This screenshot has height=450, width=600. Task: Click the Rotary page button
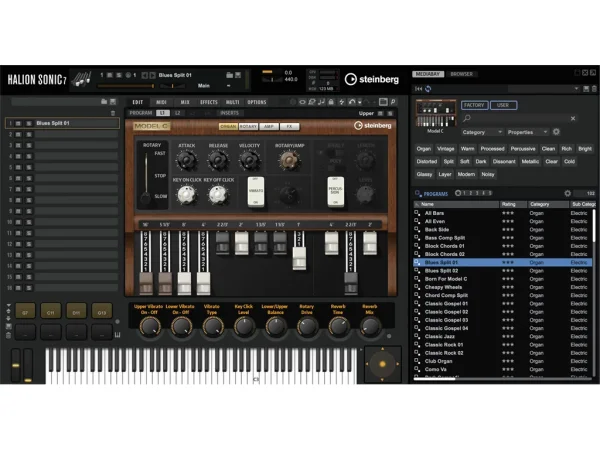(248, 126)
